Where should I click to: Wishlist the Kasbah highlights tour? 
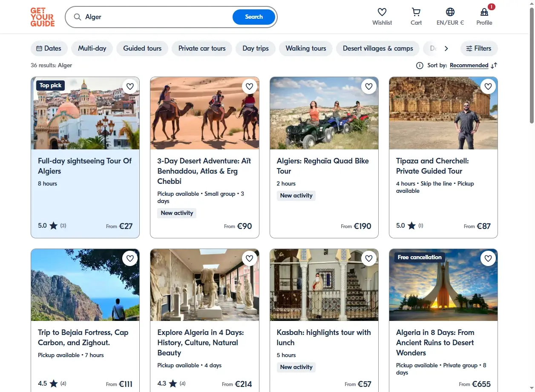[x=369, y=258]
